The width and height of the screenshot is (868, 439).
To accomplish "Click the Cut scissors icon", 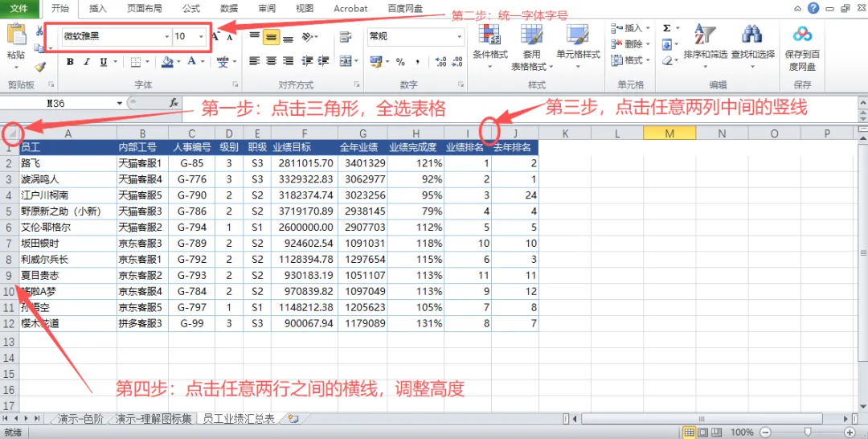I will (39, 31).
